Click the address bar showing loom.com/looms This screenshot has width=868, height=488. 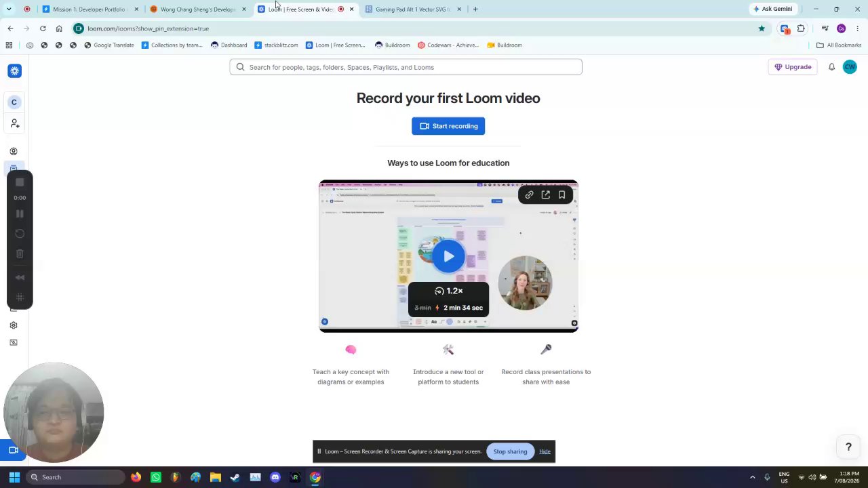[420, 28]
